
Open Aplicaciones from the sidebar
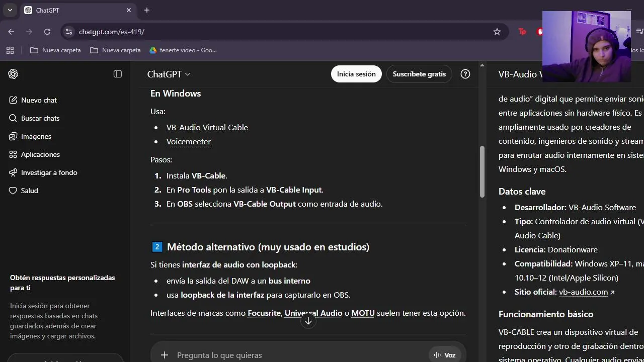click(40, 154)
